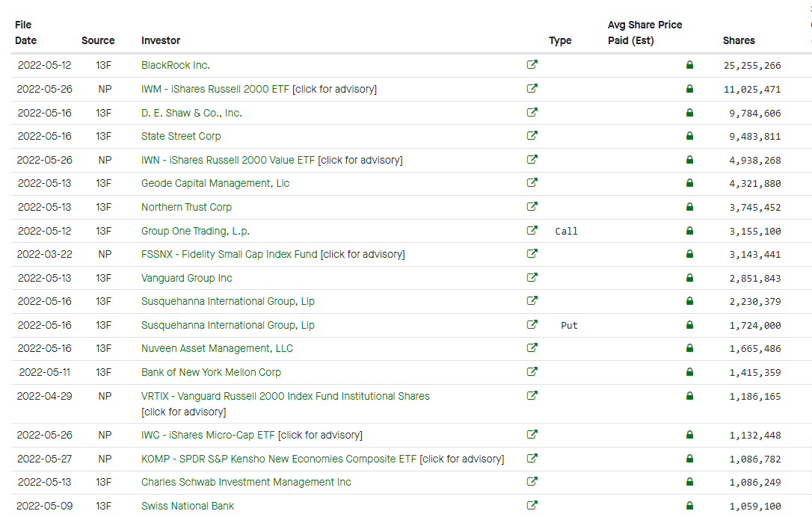Open FSSNX - Fidelity Small Cap Index Fund link

point(229,254)
